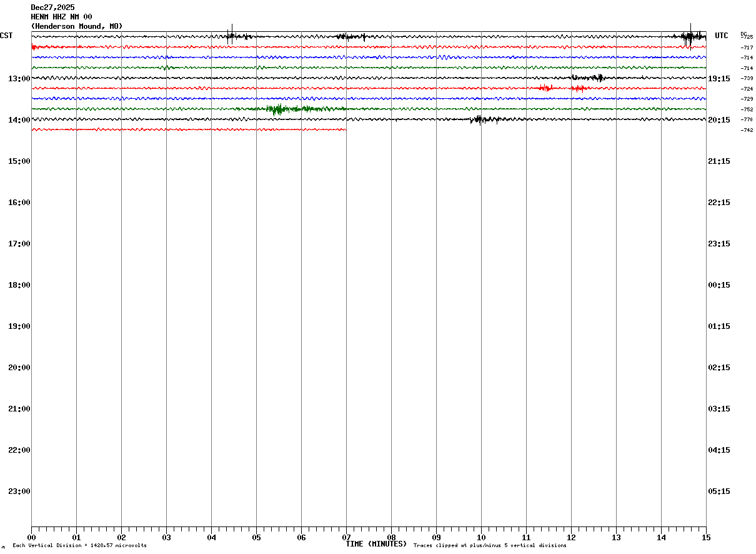
Task: Select the Henderson Mound, MO station name
Action: pyautogui.click(x=77, y=26)
